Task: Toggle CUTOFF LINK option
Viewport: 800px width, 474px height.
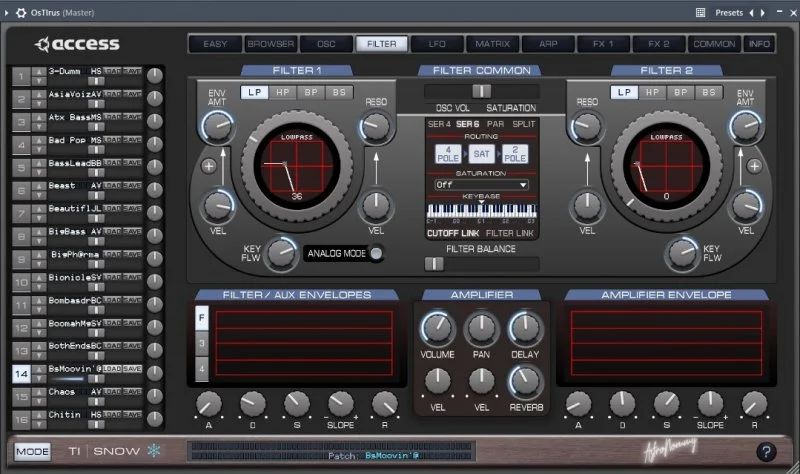Action: coord(453,233)
